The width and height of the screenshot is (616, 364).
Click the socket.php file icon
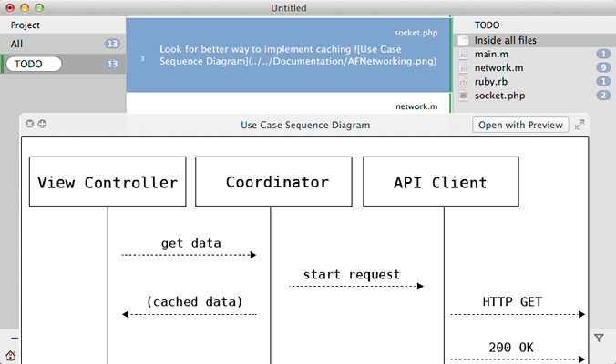(x=463, y=96)
